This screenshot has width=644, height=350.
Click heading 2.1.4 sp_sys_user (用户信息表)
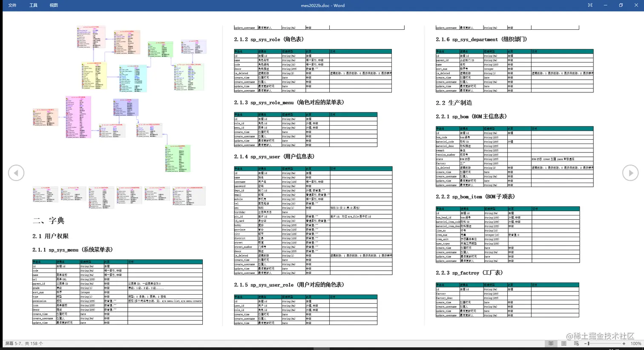coord(274,156)
